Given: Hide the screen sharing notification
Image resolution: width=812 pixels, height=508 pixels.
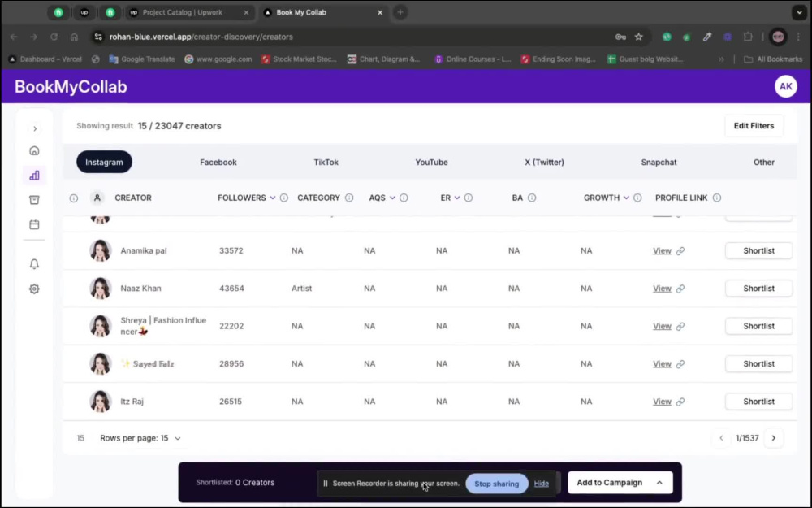Looking at the screenshot, I should 541,484.
